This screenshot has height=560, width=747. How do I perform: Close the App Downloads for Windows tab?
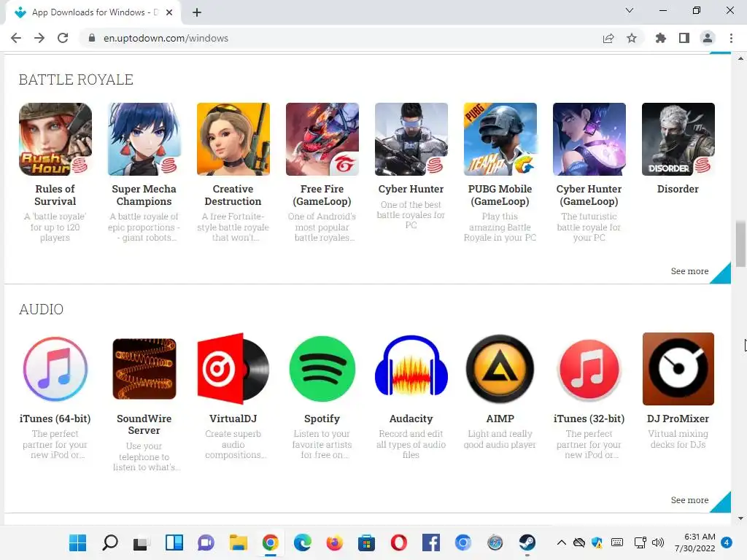[x=169, y=12]
